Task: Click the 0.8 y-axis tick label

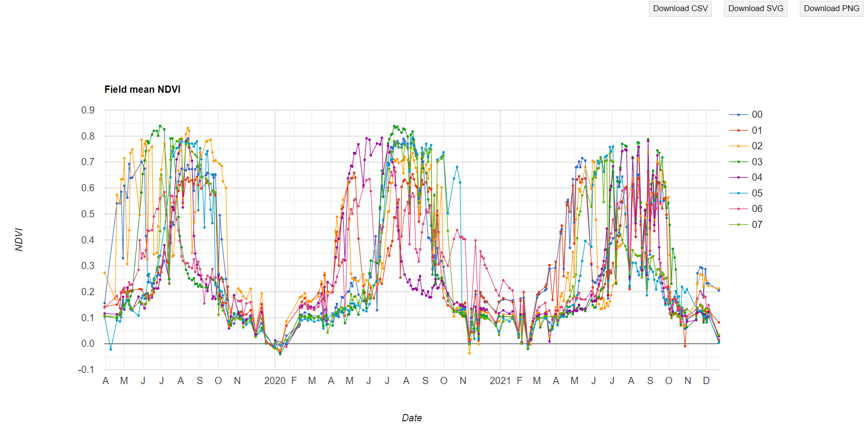Action: (88, 136)
